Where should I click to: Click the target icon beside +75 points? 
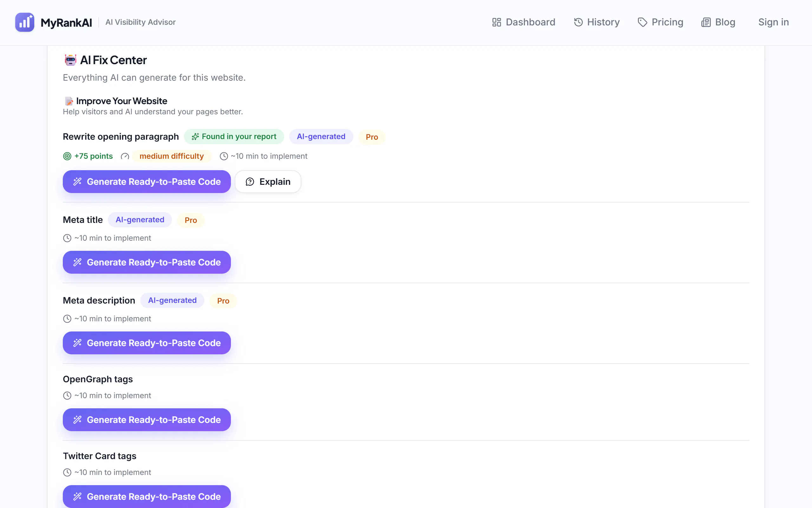(67, 156)
